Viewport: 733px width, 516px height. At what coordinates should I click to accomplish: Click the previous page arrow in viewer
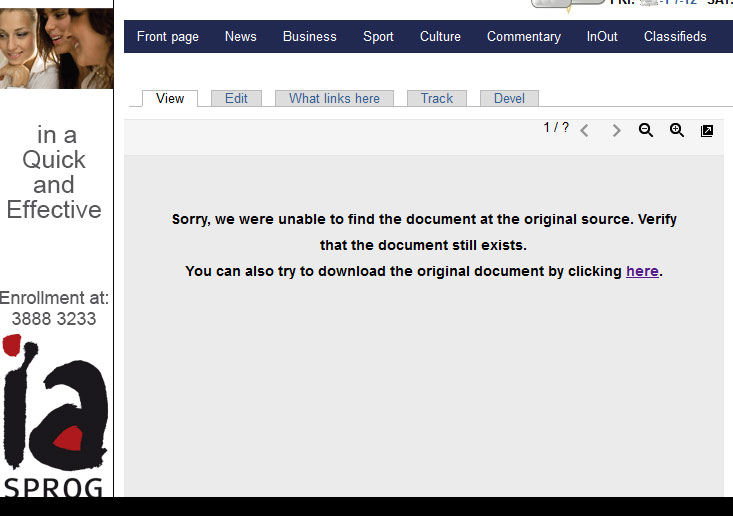pos(585,130)
